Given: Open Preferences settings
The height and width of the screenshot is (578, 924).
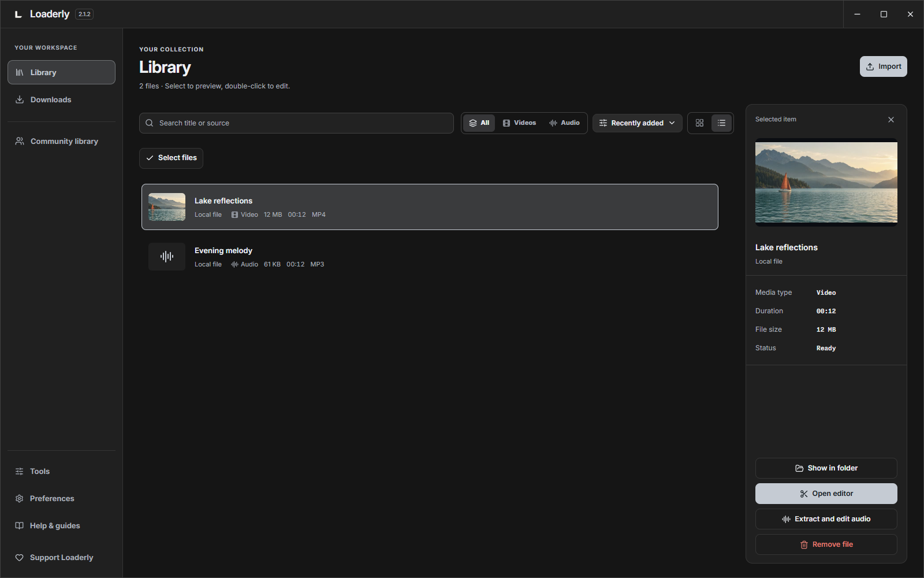Looking at the screenshot, I should [61, 498].
